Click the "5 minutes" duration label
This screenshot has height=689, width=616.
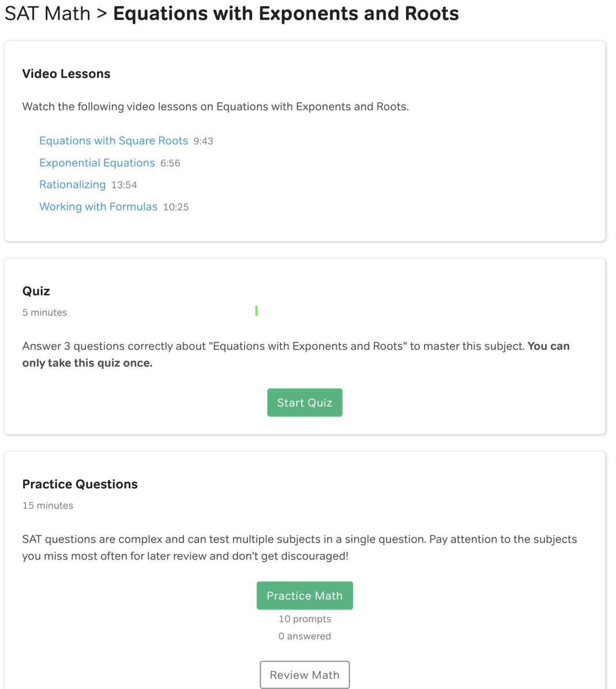(x=44, y=312)
